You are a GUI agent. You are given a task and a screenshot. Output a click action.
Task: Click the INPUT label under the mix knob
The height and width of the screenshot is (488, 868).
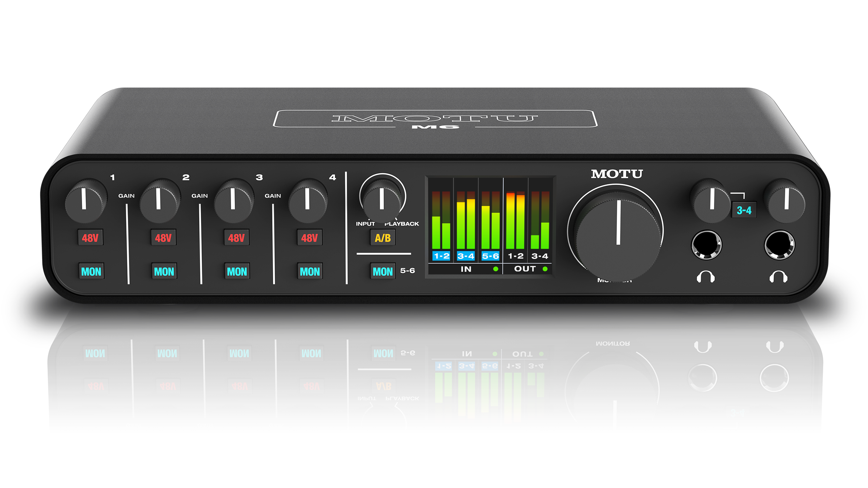coord(365,224)
